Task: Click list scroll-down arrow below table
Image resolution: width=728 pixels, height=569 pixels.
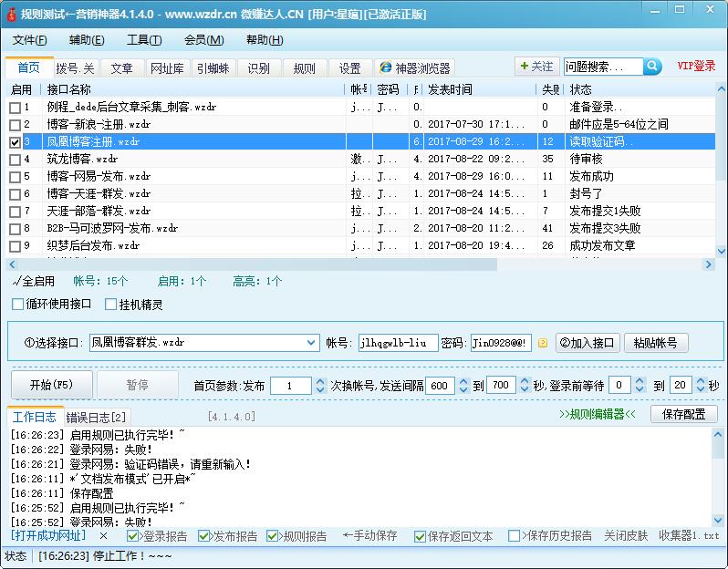Action: (721, 252)
